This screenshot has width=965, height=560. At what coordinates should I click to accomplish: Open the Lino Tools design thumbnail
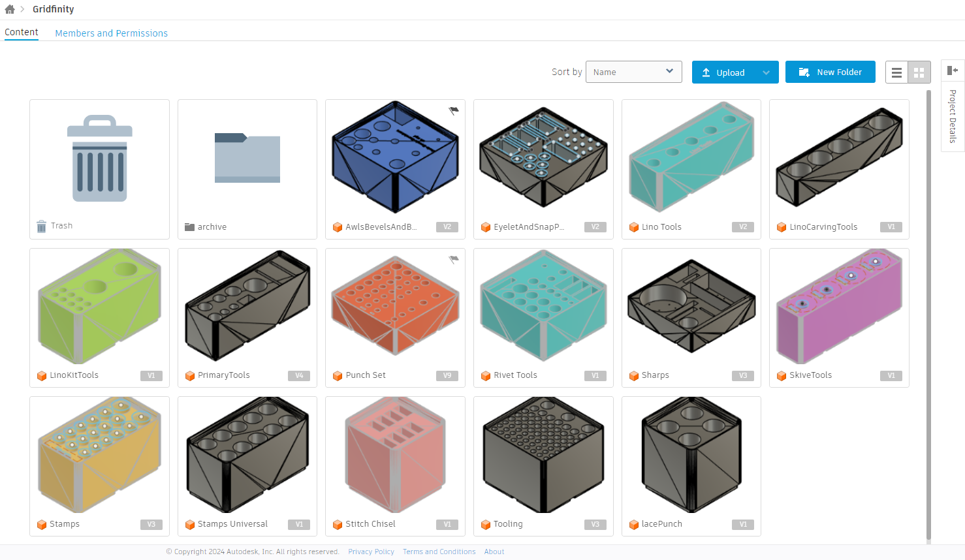coord(691,158)
